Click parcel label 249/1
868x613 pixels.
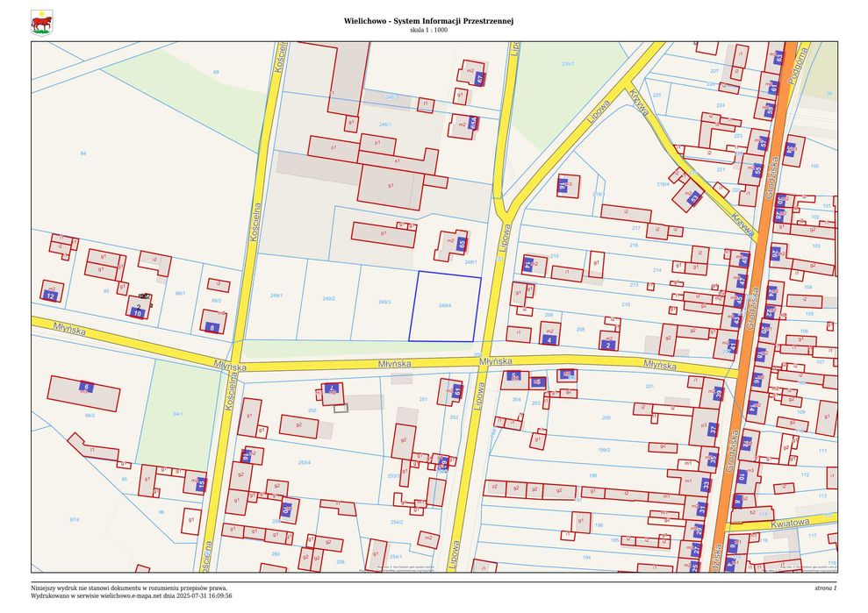click(x=276, y=296)
